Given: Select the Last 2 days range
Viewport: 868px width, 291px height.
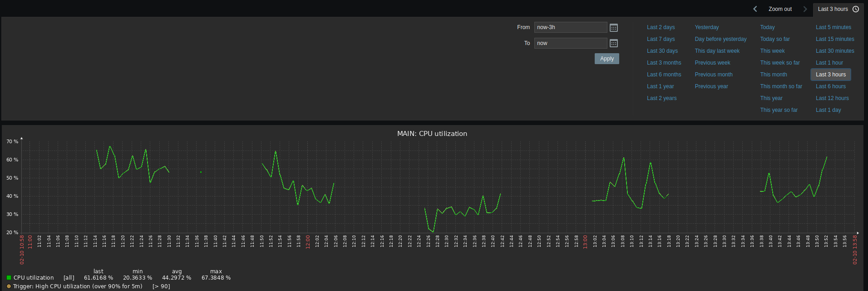Looking at the screenshot, I should click(661, 27).
